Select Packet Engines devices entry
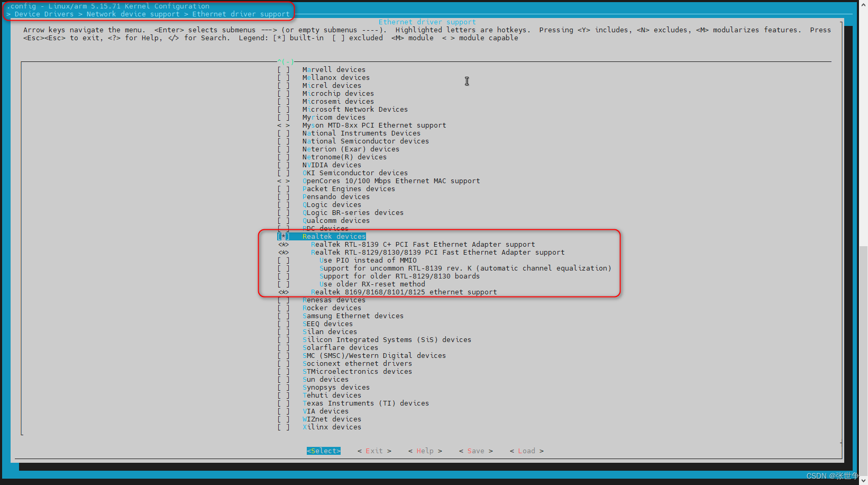The image size is (868, 485). 349,189
